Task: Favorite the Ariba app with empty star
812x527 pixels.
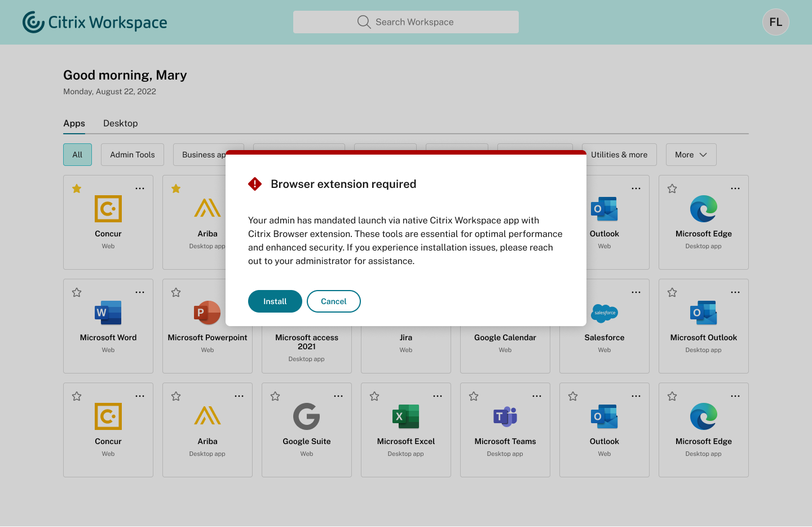Action: tap(176, 396)
